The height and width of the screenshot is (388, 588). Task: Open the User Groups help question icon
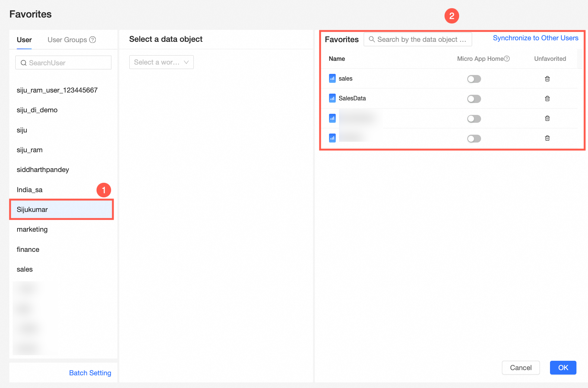(92, 40)
